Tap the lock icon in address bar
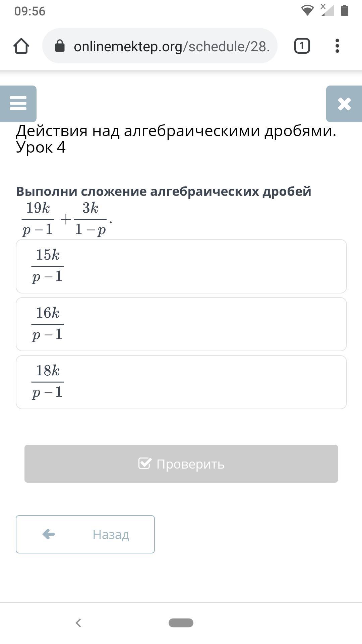Viewport: 362px width, 644px height. 60,46
